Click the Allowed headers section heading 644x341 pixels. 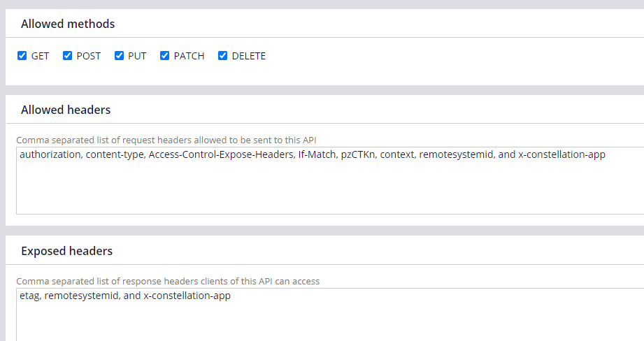pyautogui.click(x=66, y=110)
